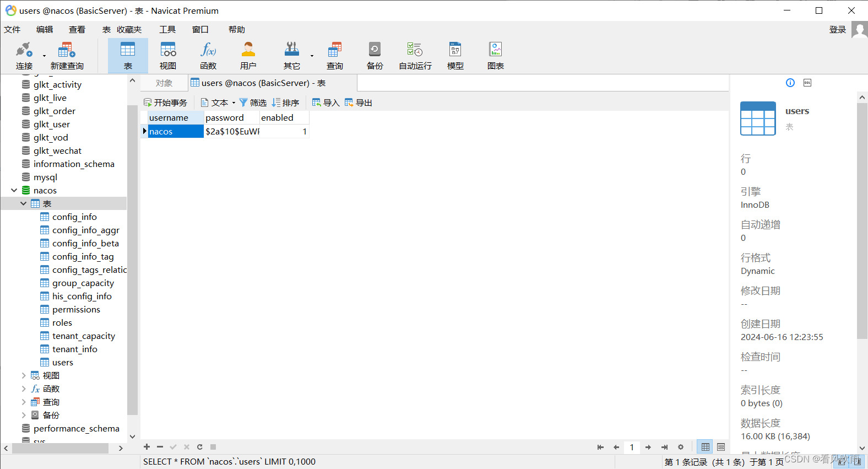The height and width of the screenshot is (469, 868).
Task: Open Others (其它) dropdown arrow
Action: (x=312, y=56)
